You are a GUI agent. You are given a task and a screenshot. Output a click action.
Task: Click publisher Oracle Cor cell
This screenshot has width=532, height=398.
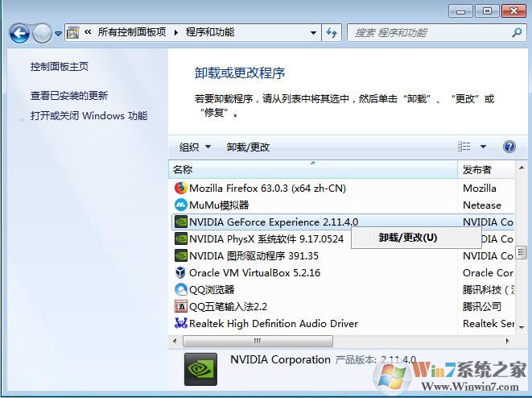488,273
